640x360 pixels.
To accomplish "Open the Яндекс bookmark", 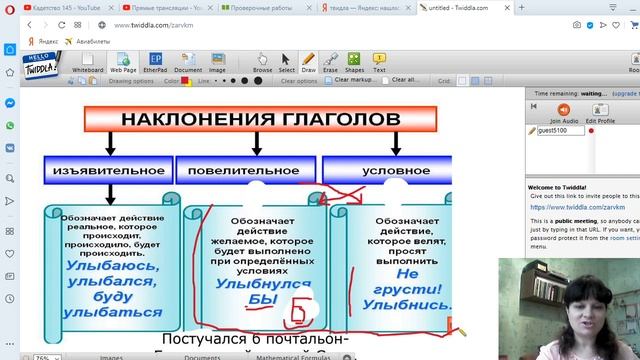I will pyautogui.click(x=43, y=42).
